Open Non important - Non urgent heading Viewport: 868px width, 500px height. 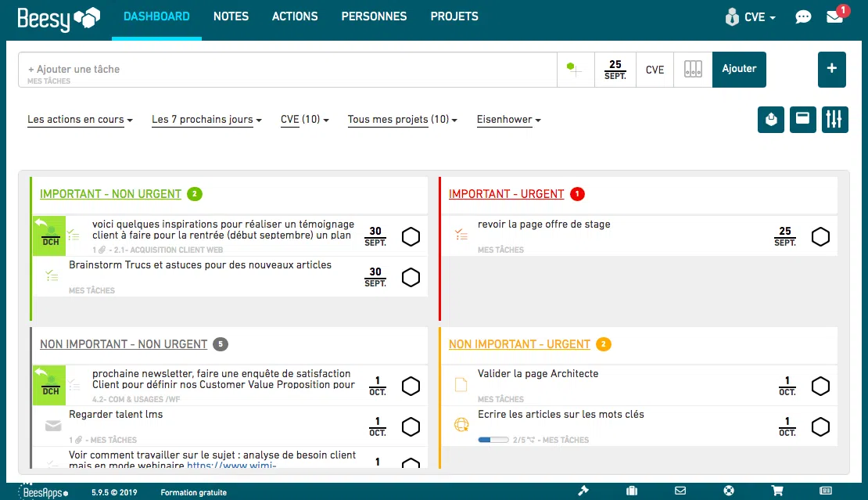tap(124, 344)
